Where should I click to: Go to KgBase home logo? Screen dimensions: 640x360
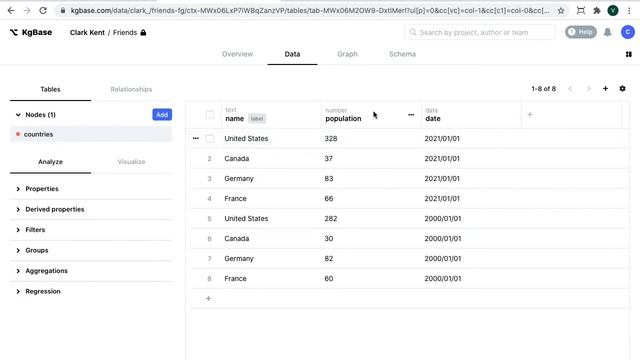[x=31, y=32]
